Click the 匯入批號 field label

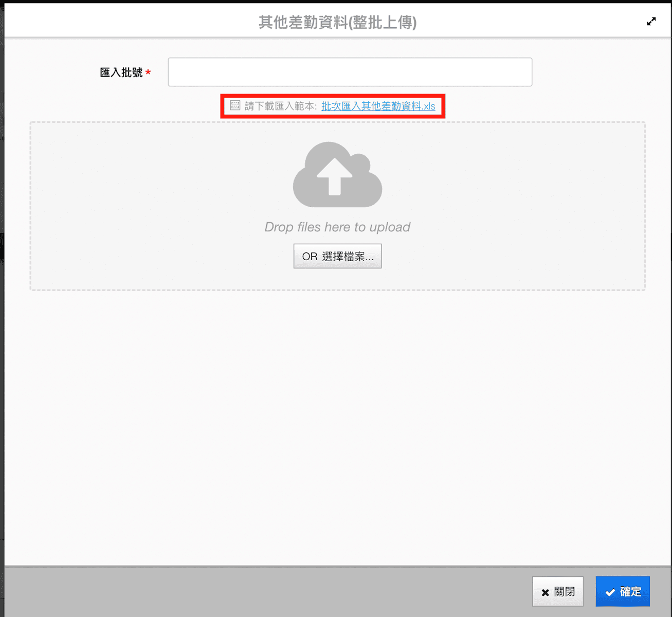click(x=121, y=72)
